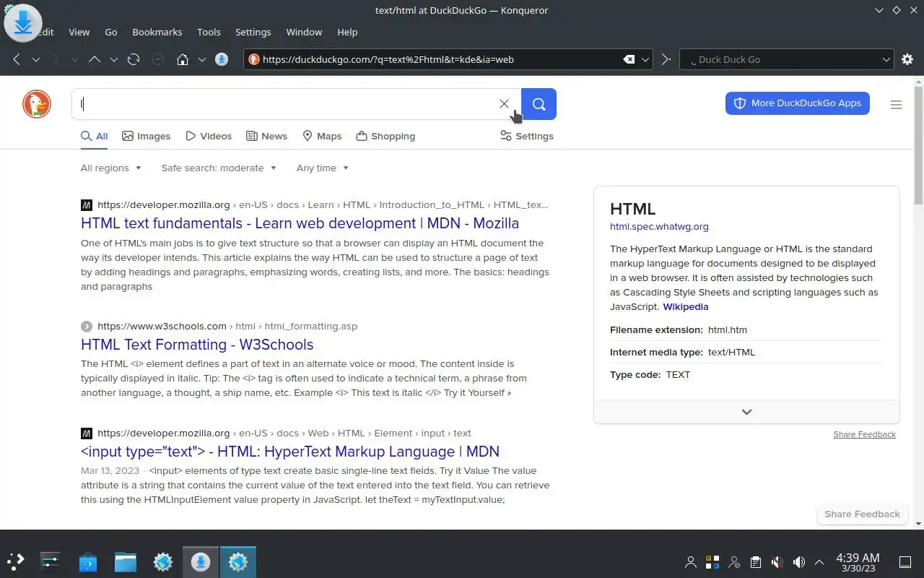The height and width of the screenshot is (578, 924).
Task: Open HTML Text Formatting - W3Schools result
Action: pos(197,345)
